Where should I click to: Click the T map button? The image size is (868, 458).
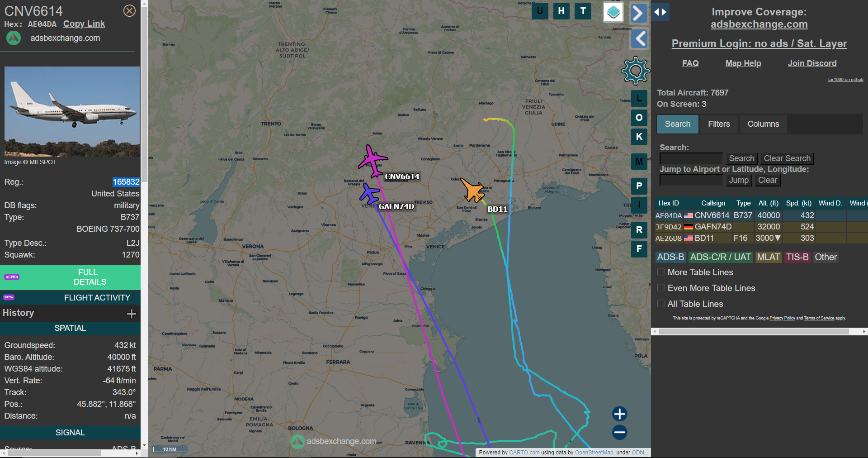click(x=583, y=11)
